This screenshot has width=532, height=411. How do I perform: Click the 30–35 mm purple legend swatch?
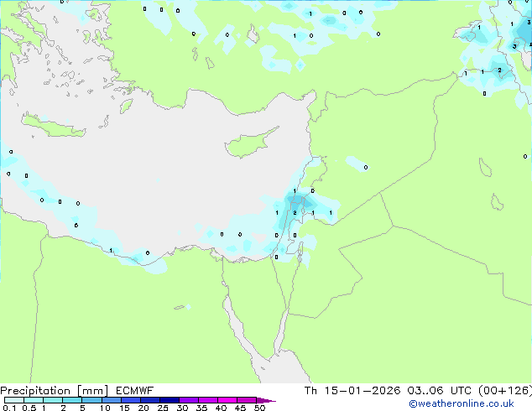188,400
